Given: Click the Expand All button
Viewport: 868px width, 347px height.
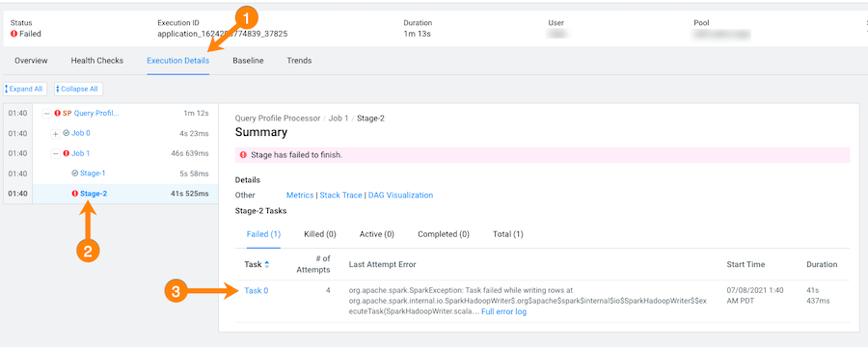Looking at the screenshot, I should coord(25,89).
